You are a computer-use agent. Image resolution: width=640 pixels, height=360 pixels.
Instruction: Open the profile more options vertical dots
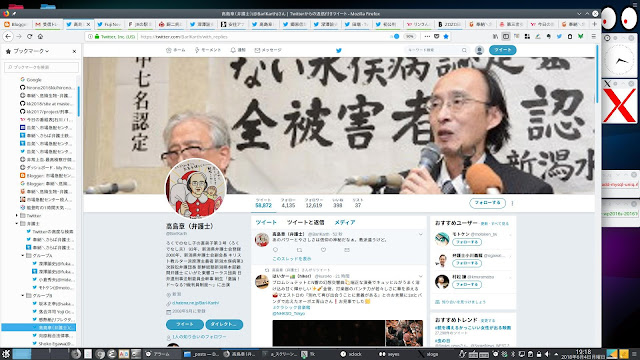[512, 203]
